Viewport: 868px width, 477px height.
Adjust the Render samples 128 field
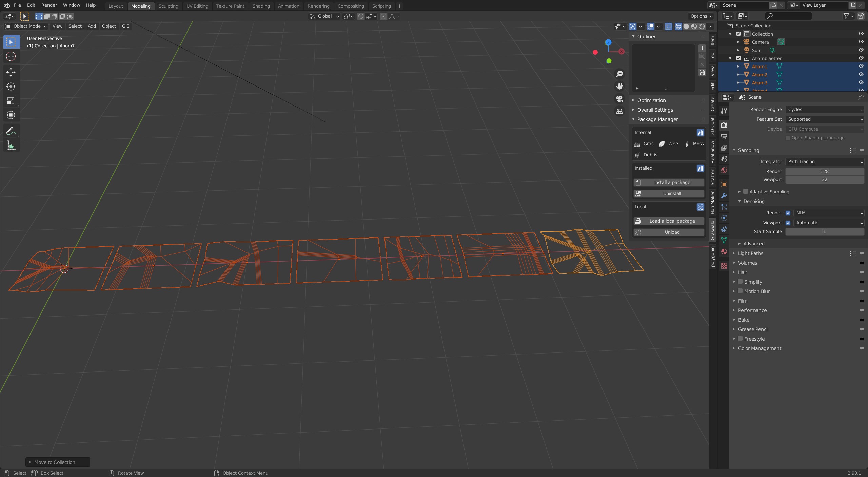pyautogui.click(x=824, y=171)
